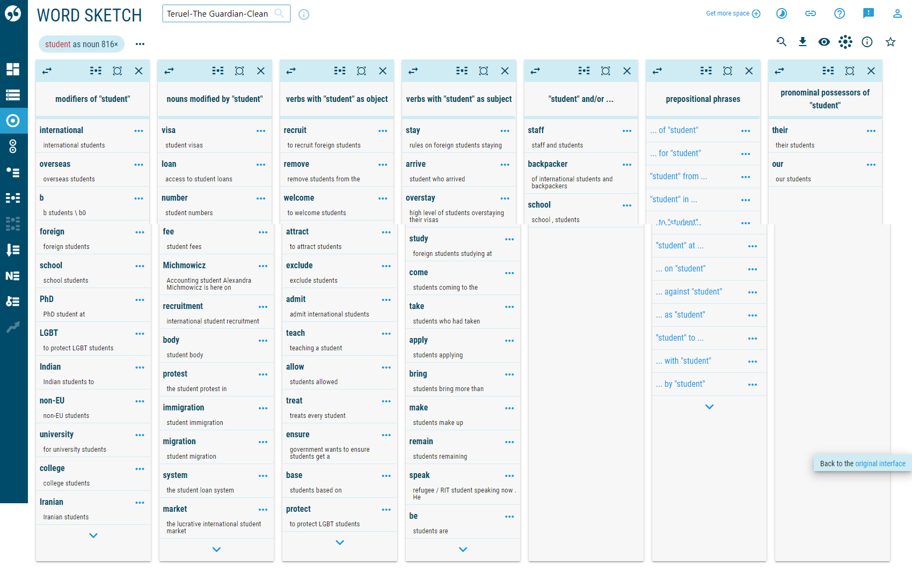Expand more modifiers of "student" chevron
Image resolution: width=912 pixels, height=588 pixels.
(x=93, y=535)
